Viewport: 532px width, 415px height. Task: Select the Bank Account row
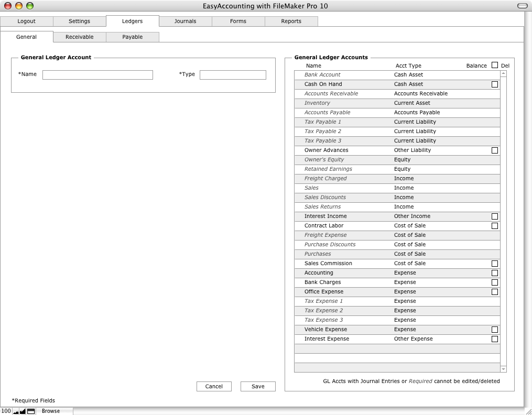[x=397, y=74]
